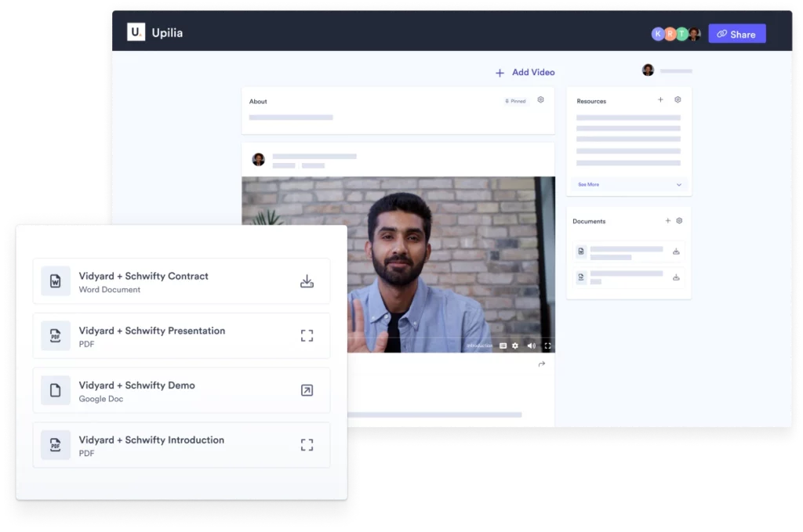Open About section settings gear

click(540, 100)
